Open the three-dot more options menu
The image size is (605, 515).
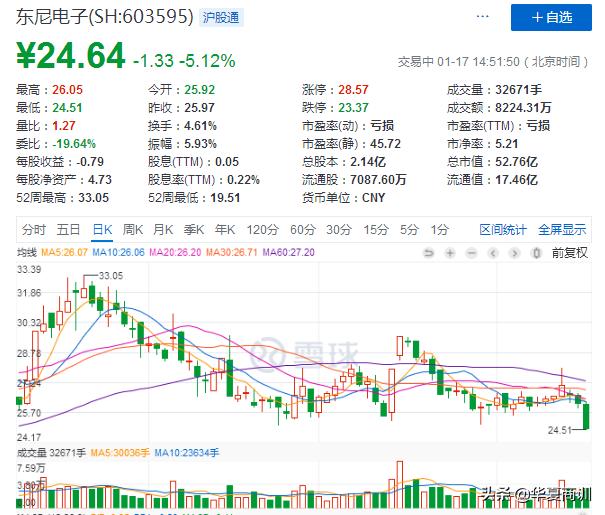[483, 17]
